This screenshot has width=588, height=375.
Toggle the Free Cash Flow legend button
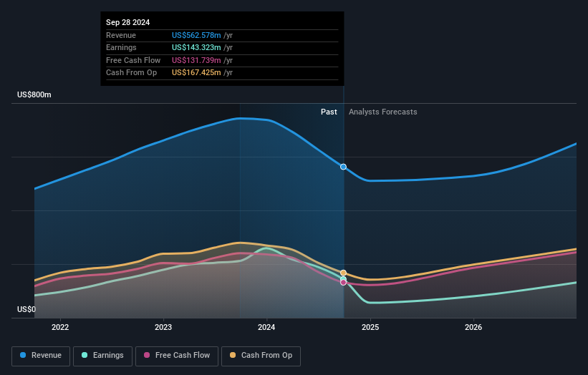(x=177, y=356)
